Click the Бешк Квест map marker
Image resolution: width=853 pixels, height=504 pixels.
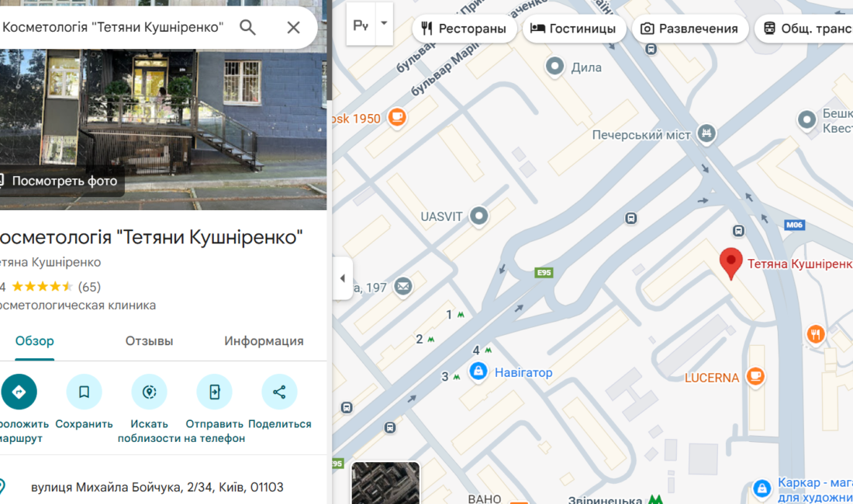click(806, 119)
